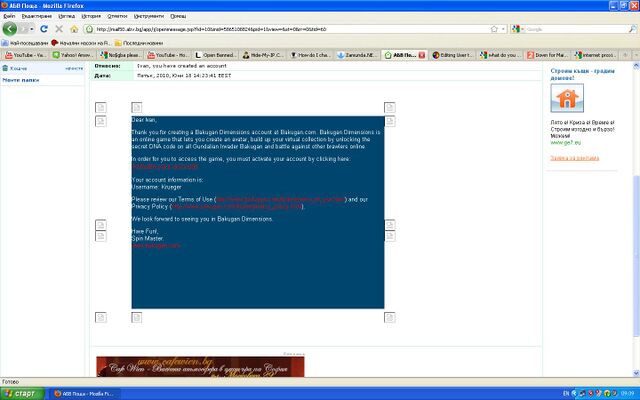Image resolution: width=640 pixels, height=400 pixels.
Task: Click the Home toolbar icon
Action: 73,29
